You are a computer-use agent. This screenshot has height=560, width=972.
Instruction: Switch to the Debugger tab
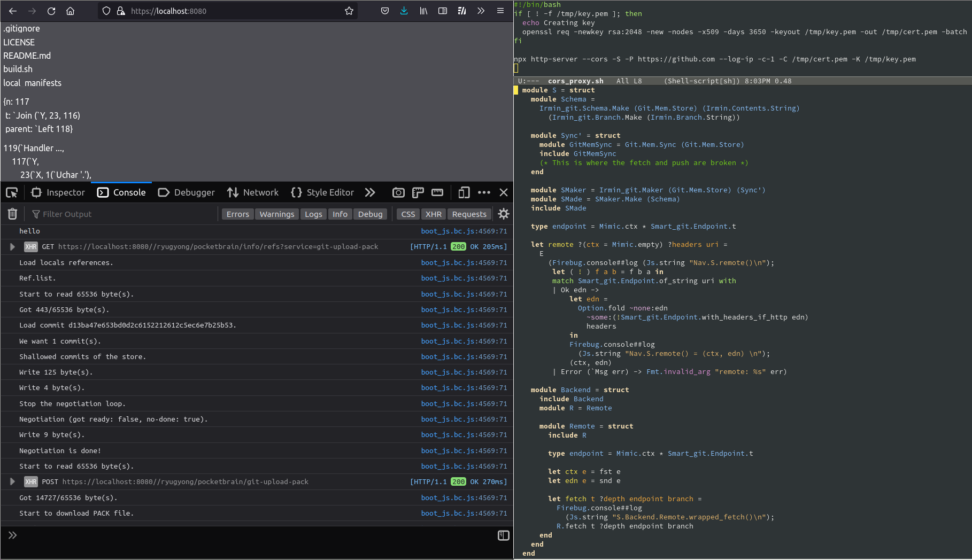(187, 192)
